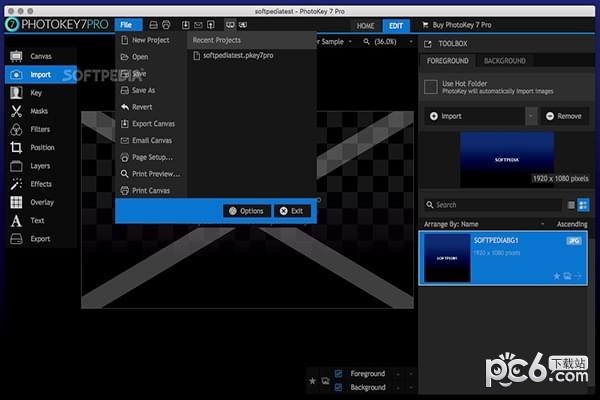Select the Text tool in sidebar
Screen dimensions: 600x400
coord(40,220)
